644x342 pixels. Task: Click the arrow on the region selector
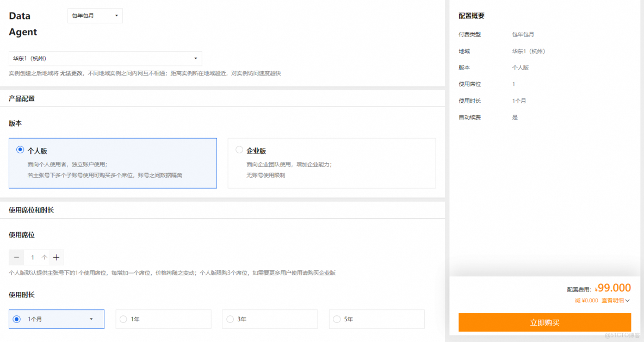(x=195, y=58)
